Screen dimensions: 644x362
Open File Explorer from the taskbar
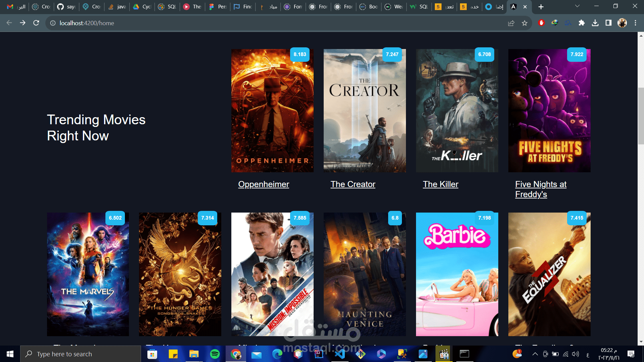point(194,354)
